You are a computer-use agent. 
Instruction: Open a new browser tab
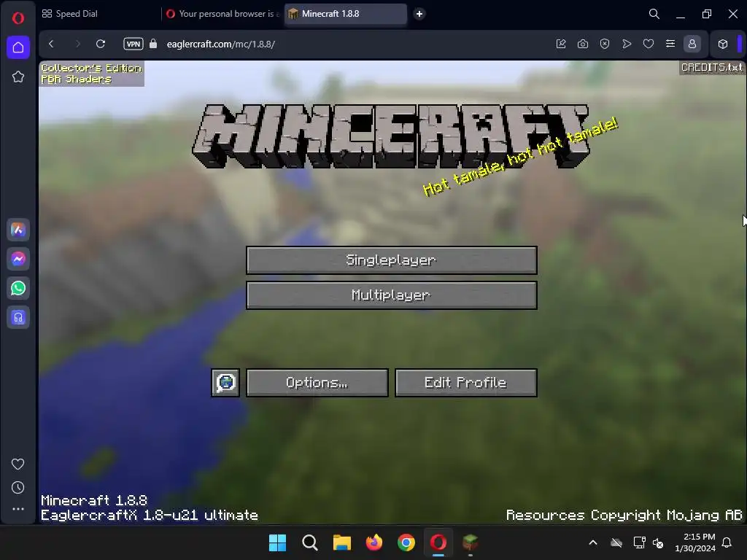click(x=419, y=14)
